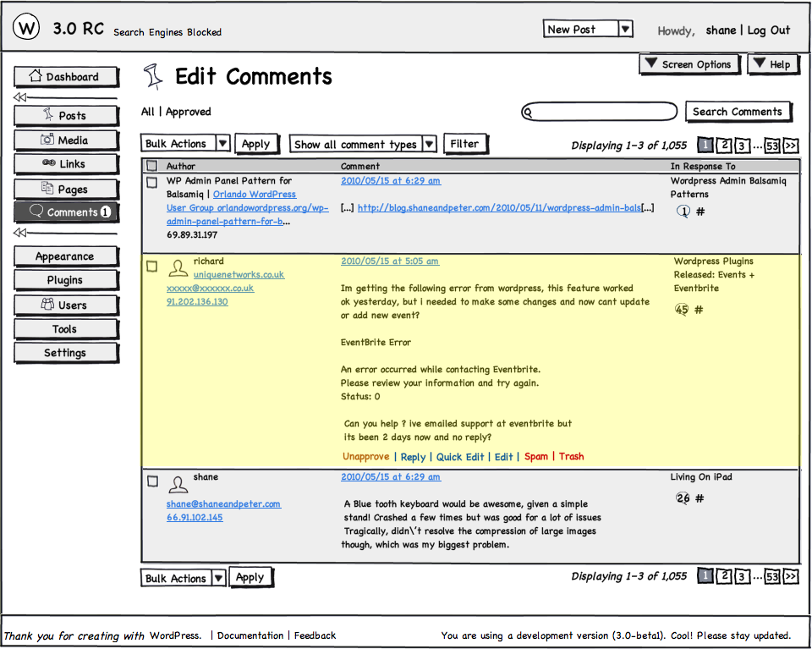Click into the comment search field
Screen dimensions: 812x649
click(x=599, y=112)
